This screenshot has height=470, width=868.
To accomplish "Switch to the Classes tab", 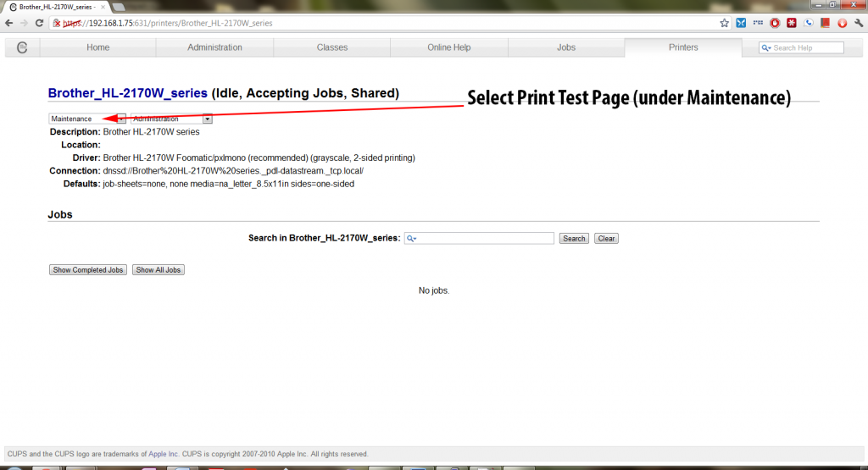I will click(x=332, y=47).
